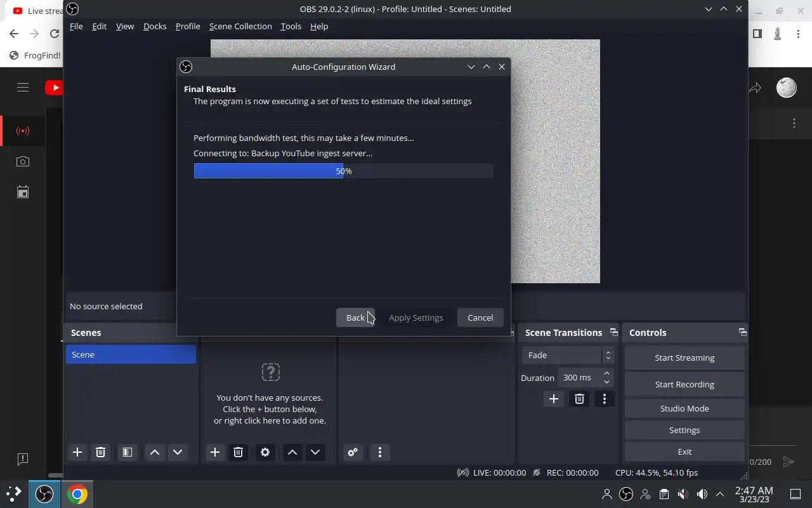Click the OBS taskbar icon
Screen dimensions: 812x508
44,493
